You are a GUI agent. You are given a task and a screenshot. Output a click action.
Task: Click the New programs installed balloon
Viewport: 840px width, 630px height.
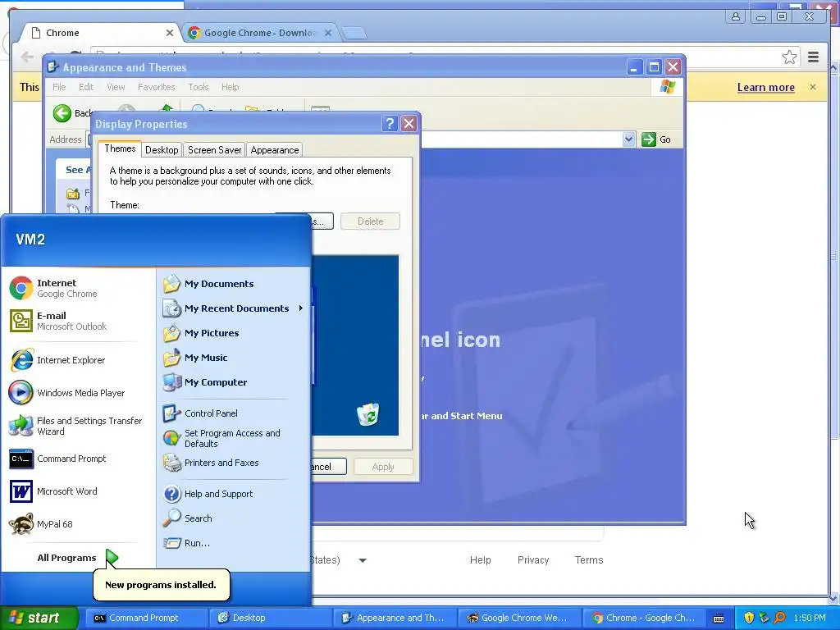(x=162, y=584)
